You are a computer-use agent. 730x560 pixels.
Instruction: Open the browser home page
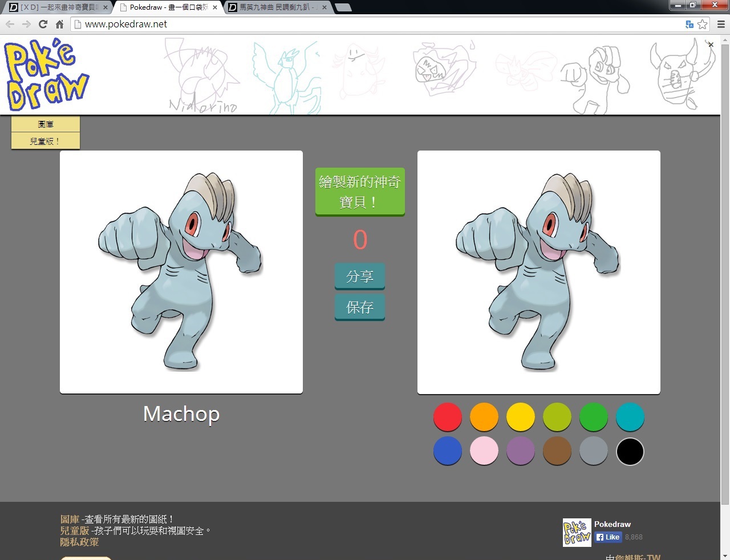[59, 24]
